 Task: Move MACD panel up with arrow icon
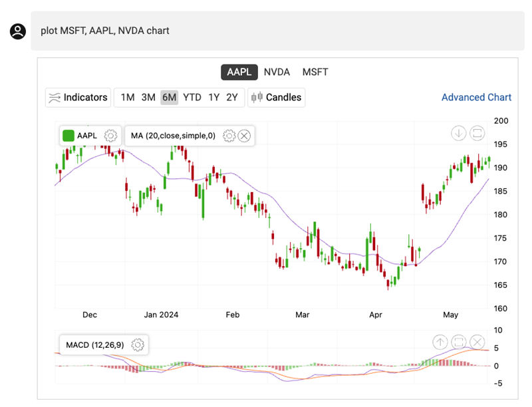pos(440,342)
